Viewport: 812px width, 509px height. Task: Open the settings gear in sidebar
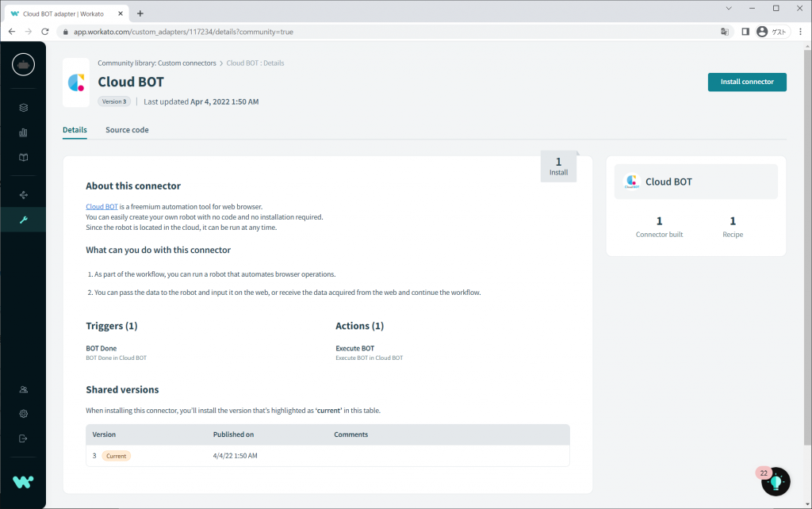23,414
